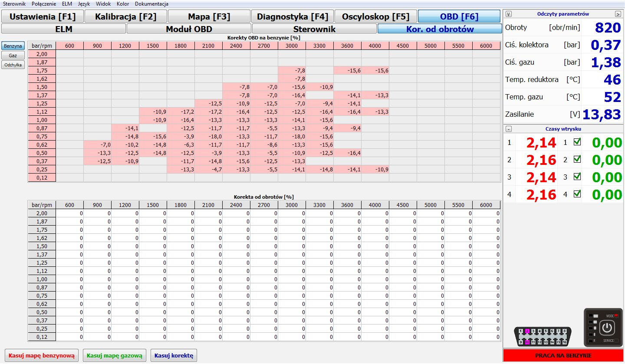Screen dimensions: 625x364
Task: Click the PRACA NA BENZYNIE status bar
Action: pyautogui.click(x=563, y=356)
